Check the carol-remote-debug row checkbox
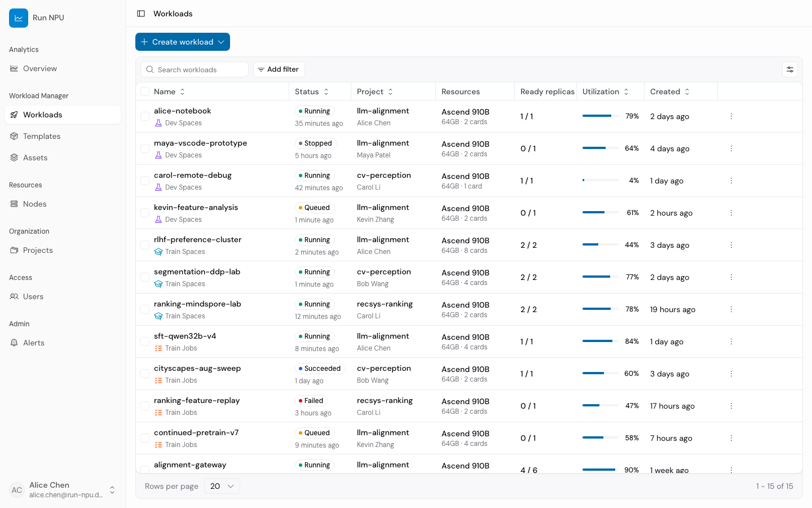 coord(145,181)
